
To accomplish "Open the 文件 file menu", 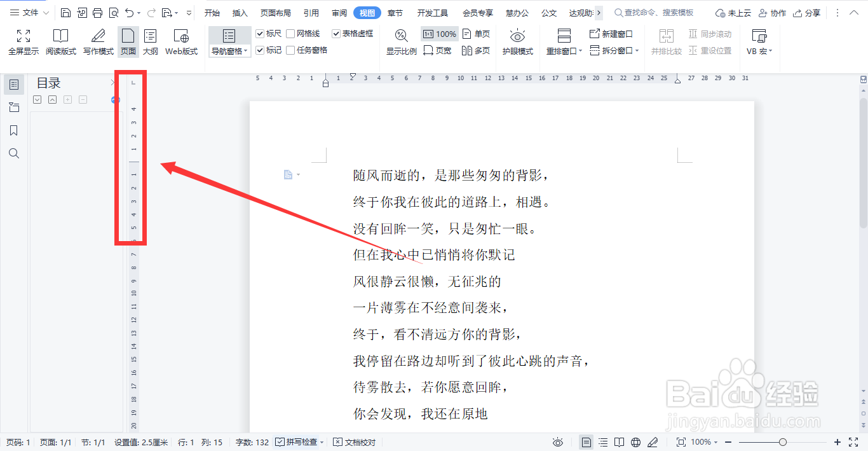I will point(29,13).
